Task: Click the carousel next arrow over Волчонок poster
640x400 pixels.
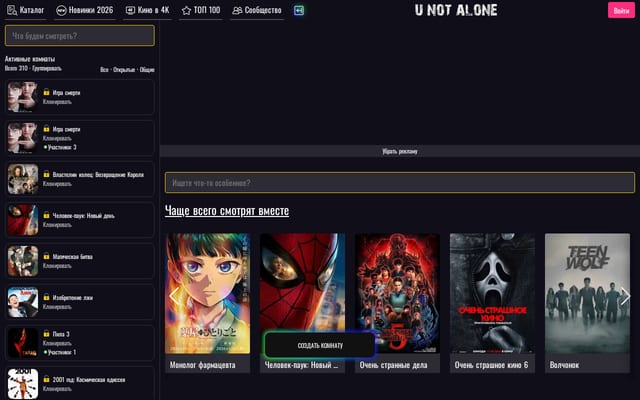Action: [625, 296]
